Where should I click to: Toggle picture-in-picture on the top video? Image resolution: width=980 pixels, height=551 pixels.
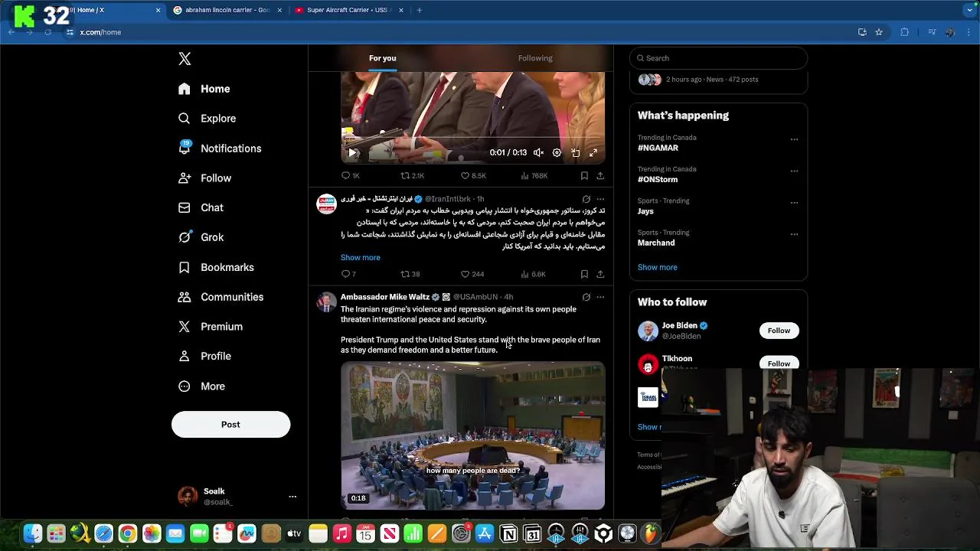575,153
